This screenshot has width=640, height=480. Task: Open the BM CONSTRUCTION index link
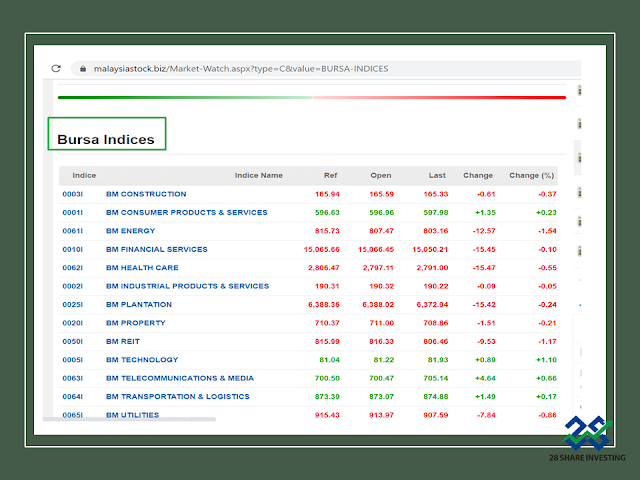(146, 194)
